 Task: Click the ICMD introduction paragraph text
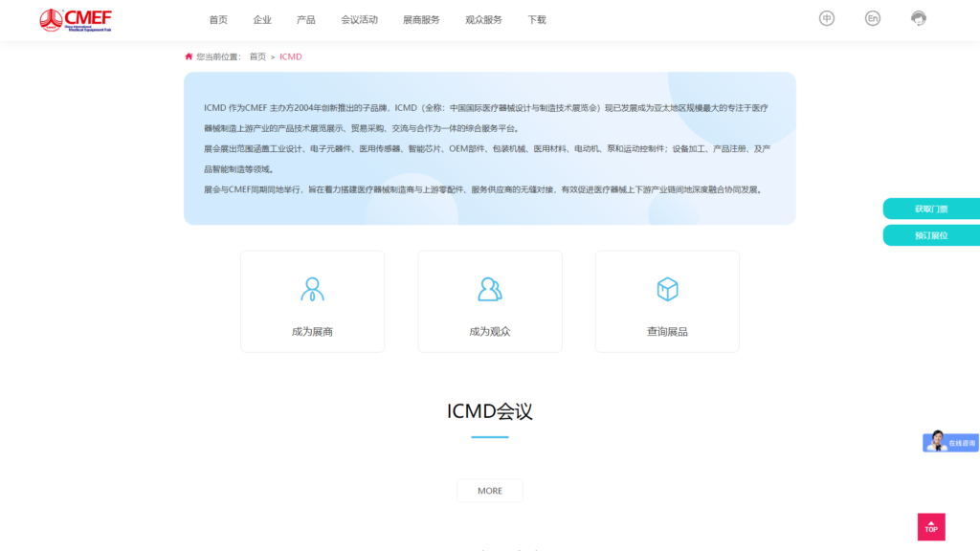487,148
